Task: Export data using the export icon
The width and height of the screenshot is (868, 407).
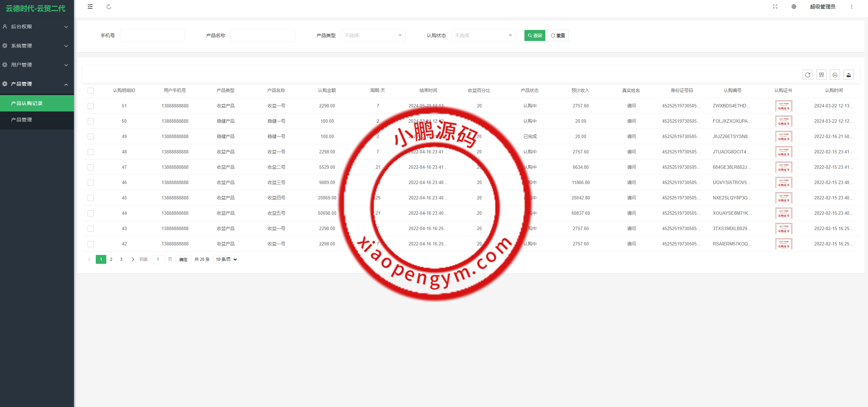Action: click(x=848, y=75)
